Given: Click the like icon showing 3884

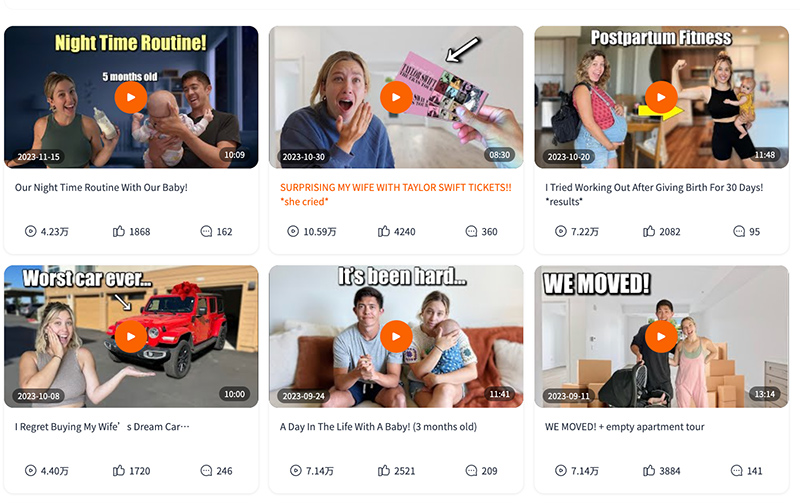Looking at the screenshot, I should [x=649, y=470].
